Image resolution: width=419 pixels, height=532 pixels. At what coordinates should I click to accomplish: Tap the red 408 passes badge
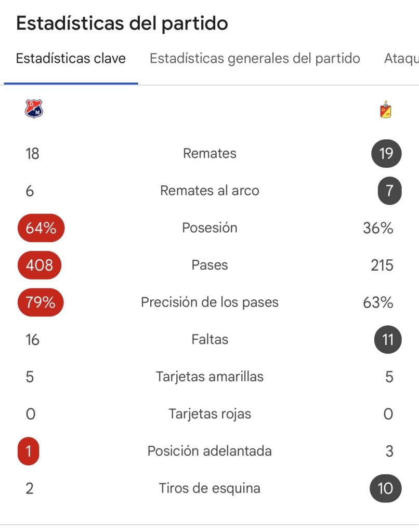click(40, 265)
